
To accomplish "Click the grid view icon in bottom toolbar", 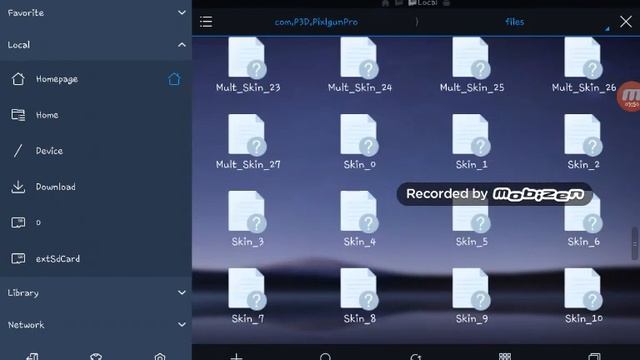I will (505, 356).
